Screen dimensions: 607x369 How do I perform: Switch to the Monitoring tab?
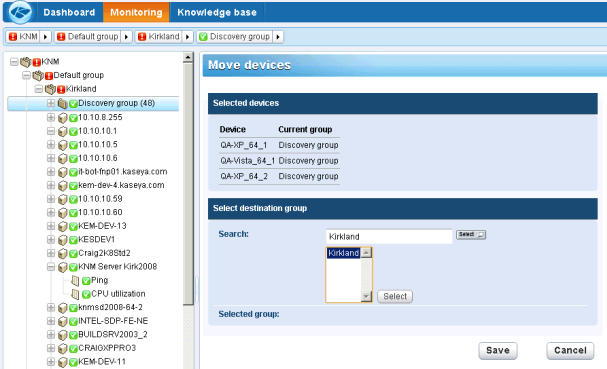click(136, 12)
